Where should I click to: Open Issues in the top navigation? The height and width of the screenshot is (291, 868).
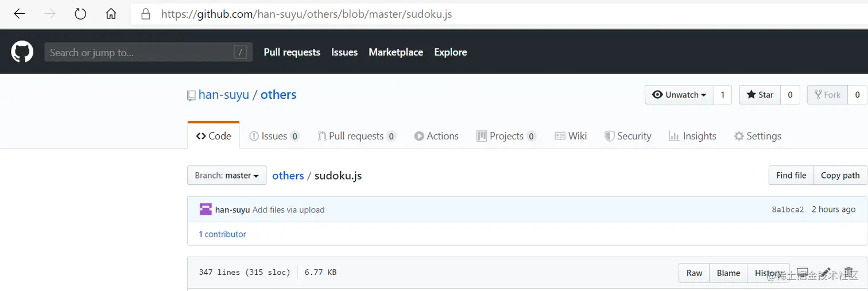[344, 52]
